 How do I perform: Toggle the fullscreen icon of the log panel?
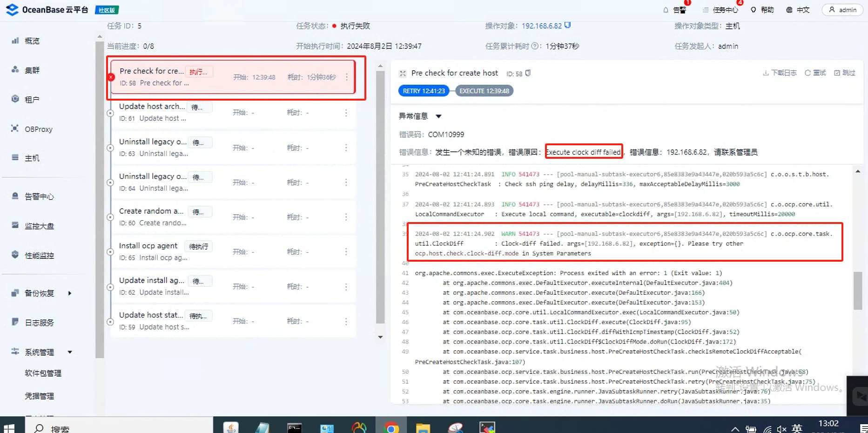click(x=403, y=74)
